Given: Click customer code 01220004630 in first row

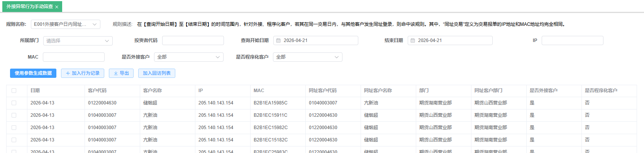Looking at the screenshot, I should tap(102, 103).
